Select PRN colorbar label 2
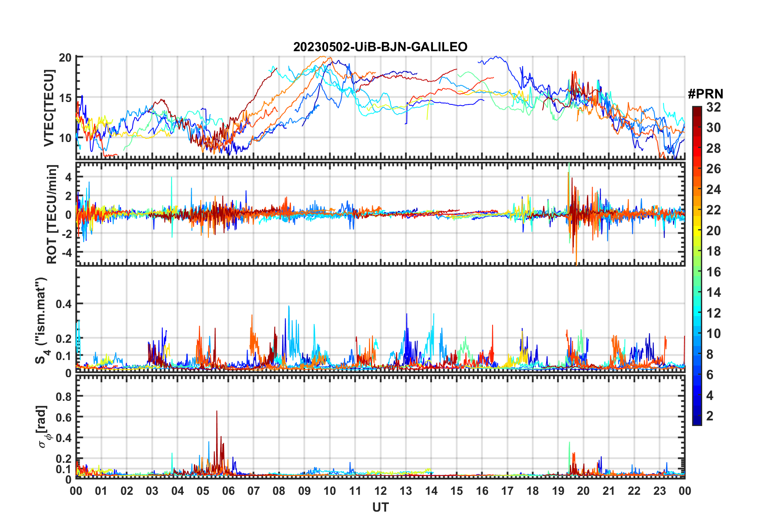 710,416
